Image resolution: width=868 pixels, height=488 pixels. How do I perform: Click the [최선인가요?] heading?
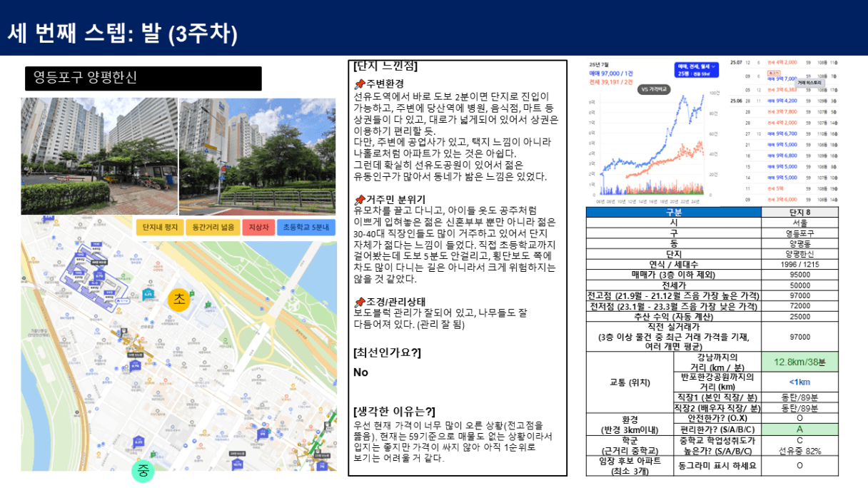coord(387,352)
